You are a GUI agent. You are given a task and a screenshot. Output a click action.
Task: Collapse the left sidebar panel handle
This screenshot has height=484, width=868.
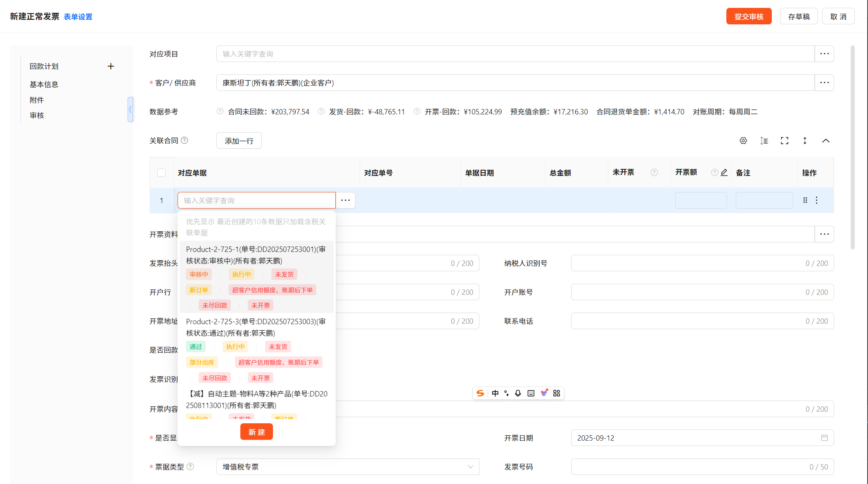(130, 109)
